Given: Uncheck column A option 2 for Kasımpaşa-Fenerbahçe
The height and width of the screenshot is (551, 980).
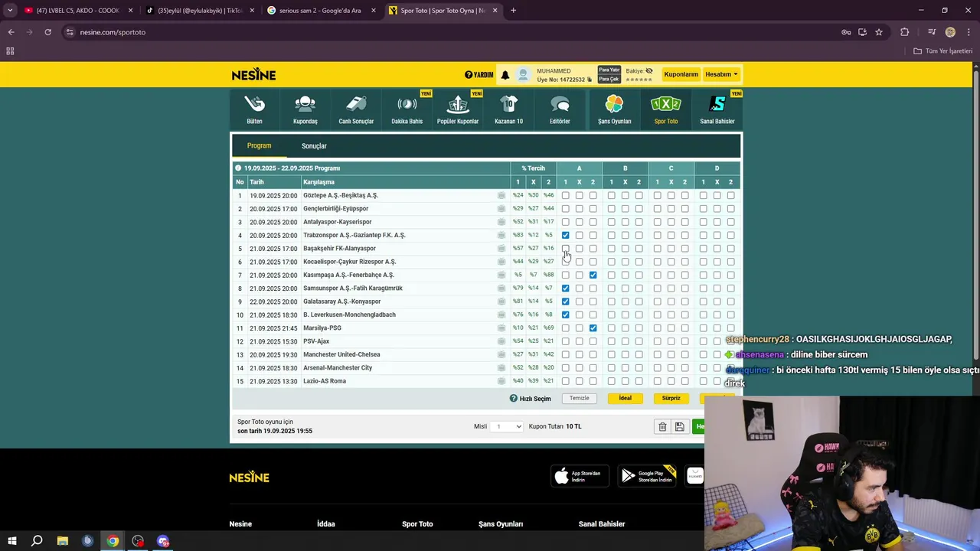Looking at the screenshot, I should point(593,275).
